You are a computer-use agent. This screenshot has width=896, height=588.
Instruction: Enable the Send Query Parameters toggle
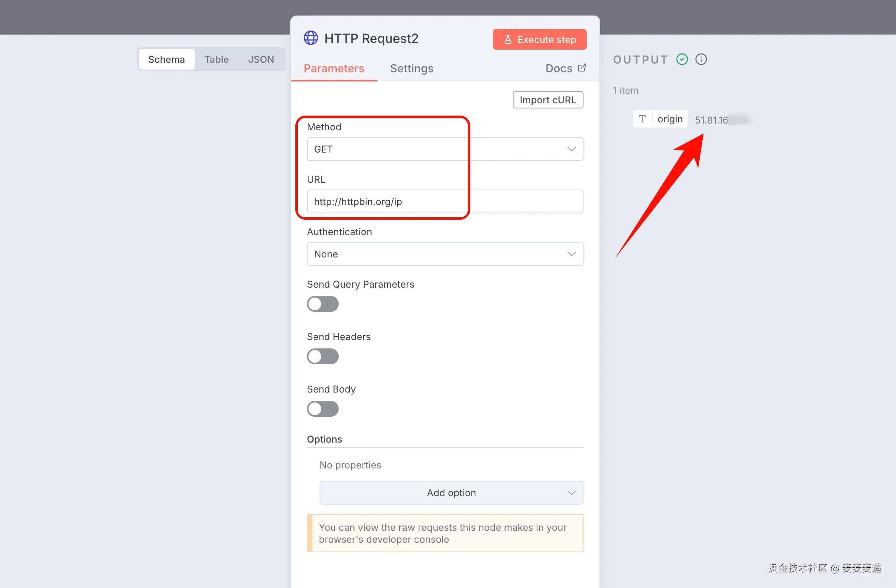pyautogui.click(x=322, y=304)
